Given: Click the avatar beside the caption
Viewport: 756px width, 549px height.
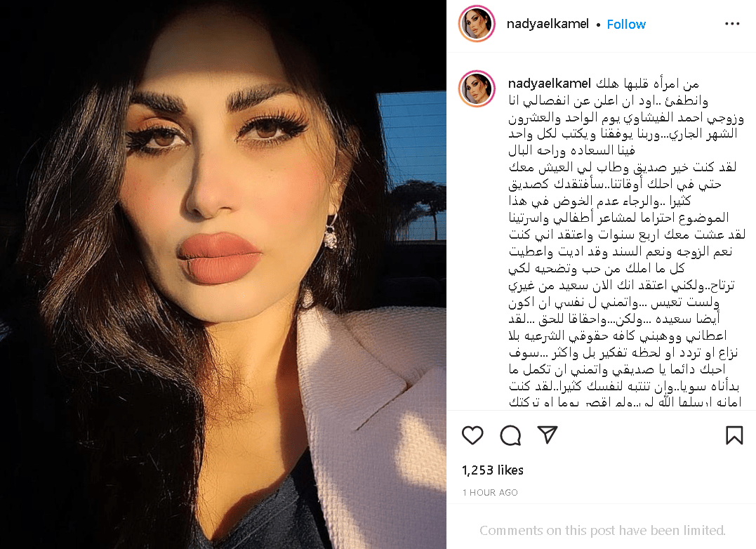Looking at the screenshot, I should point(477,88).
